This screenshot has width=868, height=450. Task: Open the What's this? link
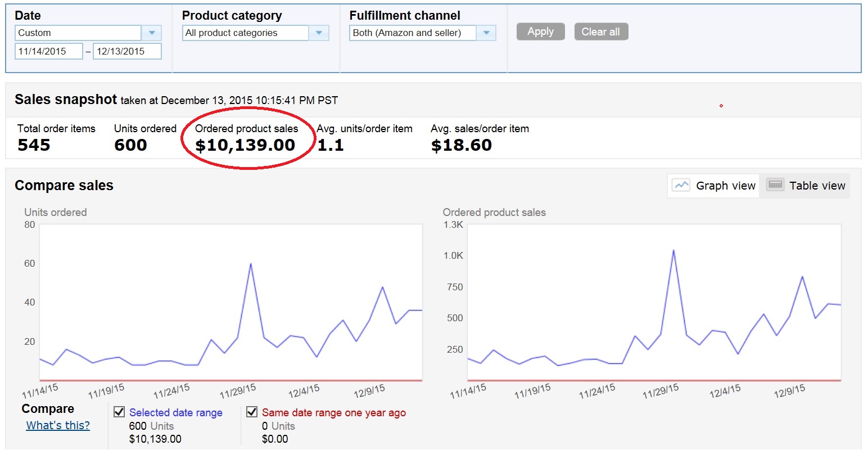(58, 425)
